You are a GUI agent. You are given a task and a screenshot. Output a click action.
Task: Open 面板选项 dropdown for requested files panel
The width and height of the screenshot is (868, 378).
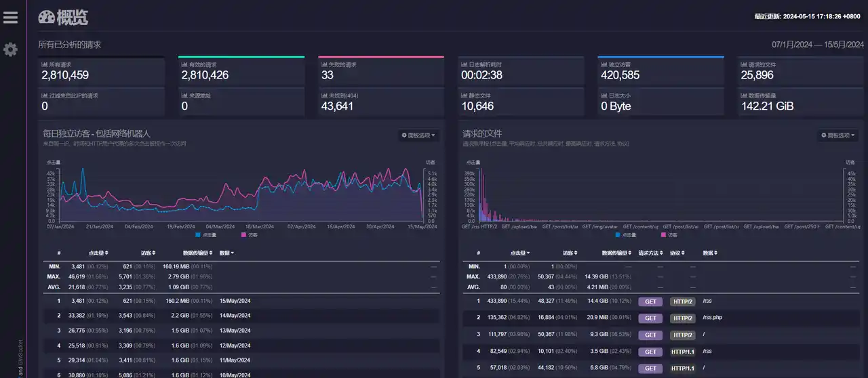tap(838, 135)
